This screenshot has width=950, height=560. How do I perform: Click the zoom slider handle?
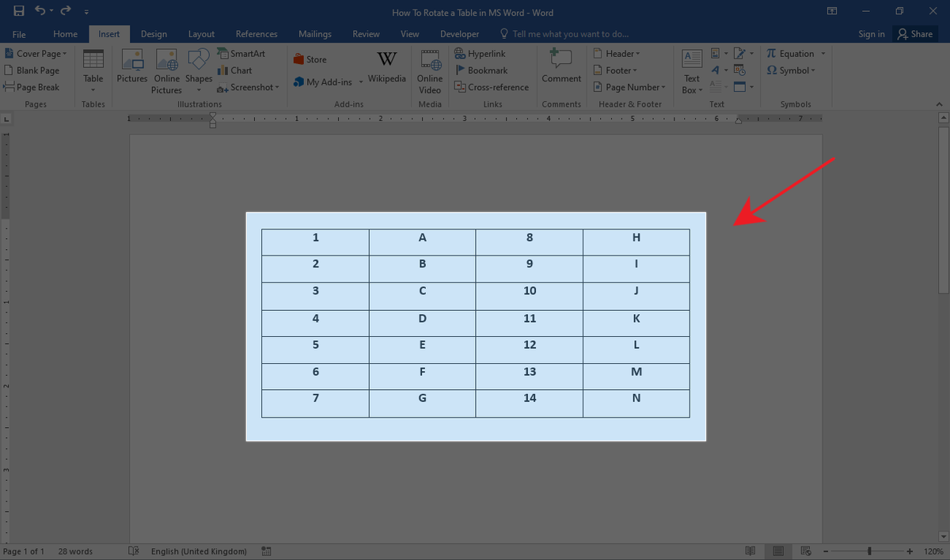point(869,551)
